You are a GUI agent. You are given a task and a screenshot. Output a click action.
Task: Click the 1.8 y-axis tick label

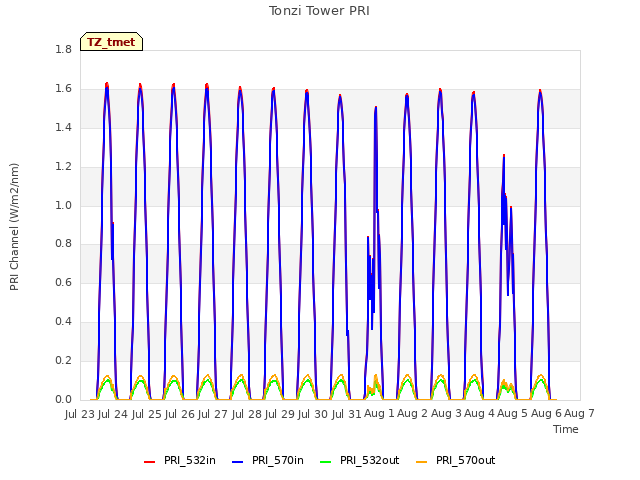click(x=63, y=49)
